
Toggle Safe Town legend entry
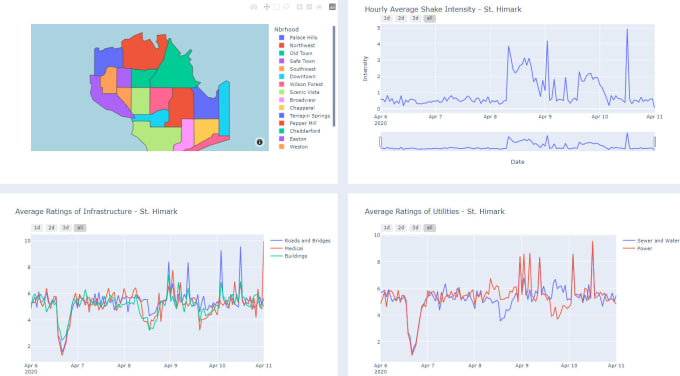[x=297, y=61]
